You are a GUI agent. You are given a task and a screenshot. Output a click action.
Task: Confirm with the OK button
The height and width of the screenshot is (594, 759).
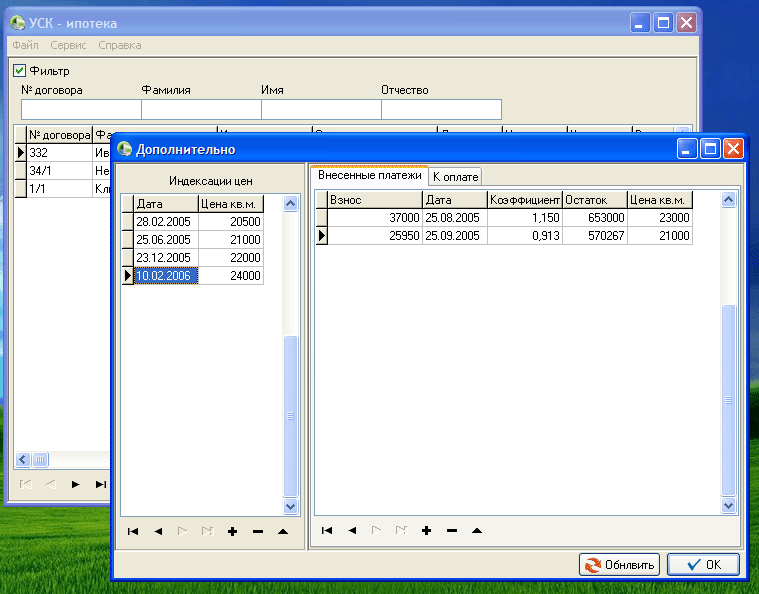[703, 564]
